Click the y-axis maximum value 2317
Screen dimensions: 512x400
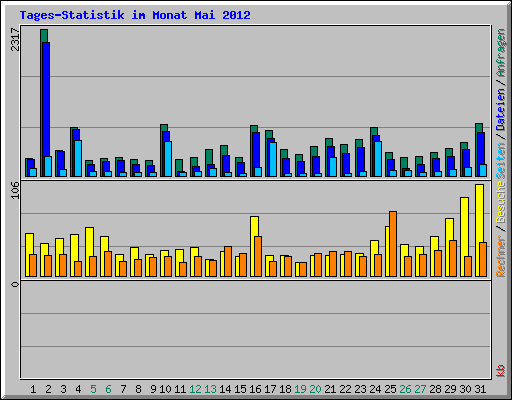tap(15, 40)
